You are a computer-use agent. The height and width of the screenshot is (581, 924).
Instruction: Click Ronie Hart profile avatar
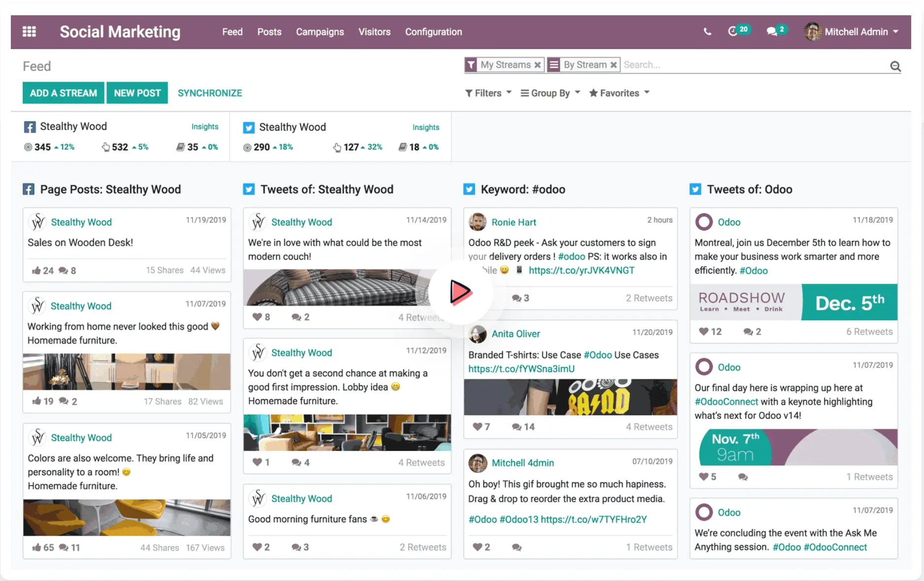tap(478, 222)
